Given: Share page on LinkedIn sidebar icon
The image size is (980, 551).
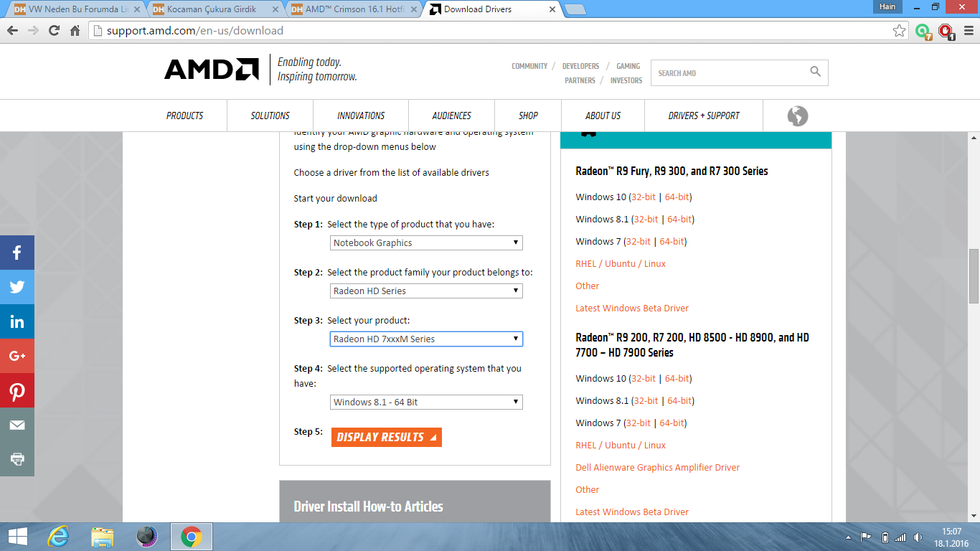Looking at the screenshot, I should pos(17,321).
